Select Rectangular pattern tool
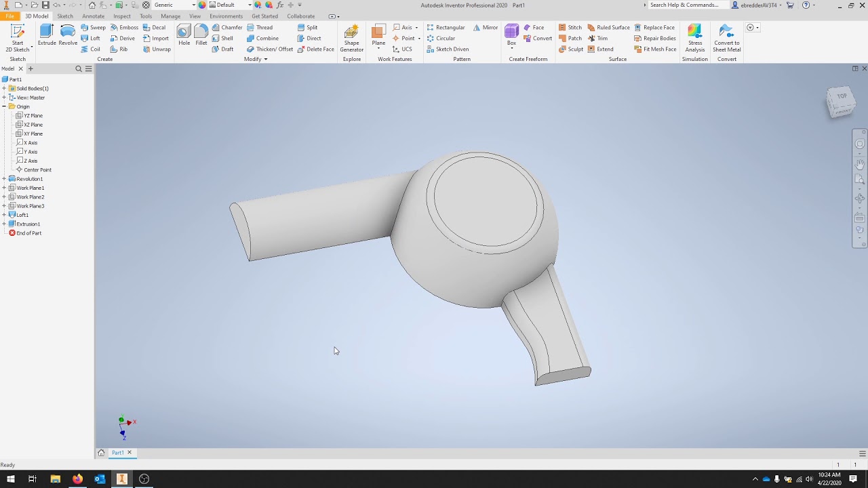Screen dimensions: 868x488 pos(446,28)
